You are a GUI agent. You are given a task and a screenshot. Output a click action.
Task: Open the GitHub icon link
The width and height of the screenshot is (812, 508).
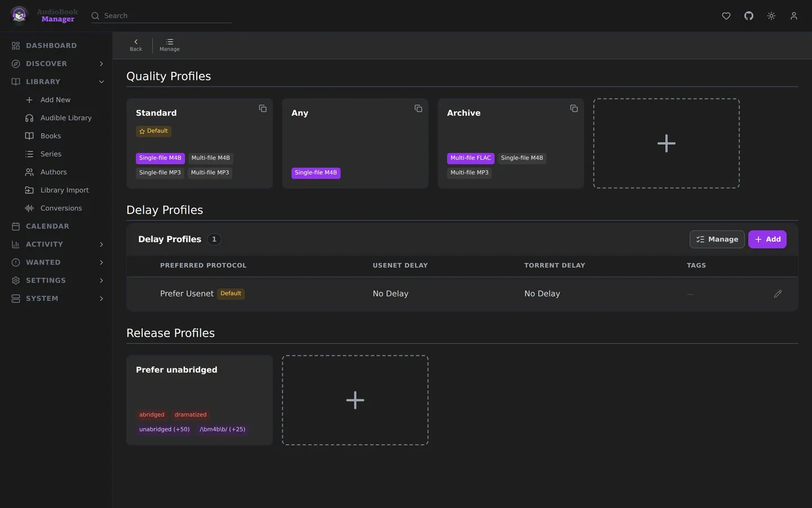click(749, 16)
